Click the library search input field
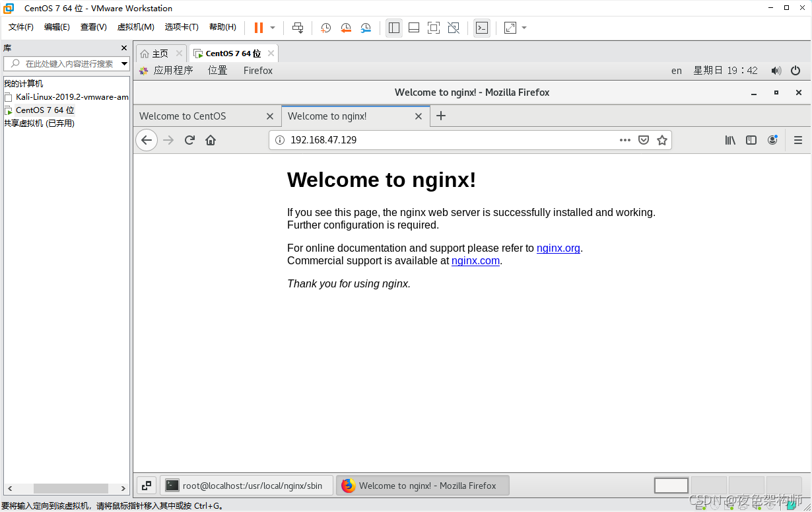The width and height of the screenshot is (812, 512). [66, 63]
